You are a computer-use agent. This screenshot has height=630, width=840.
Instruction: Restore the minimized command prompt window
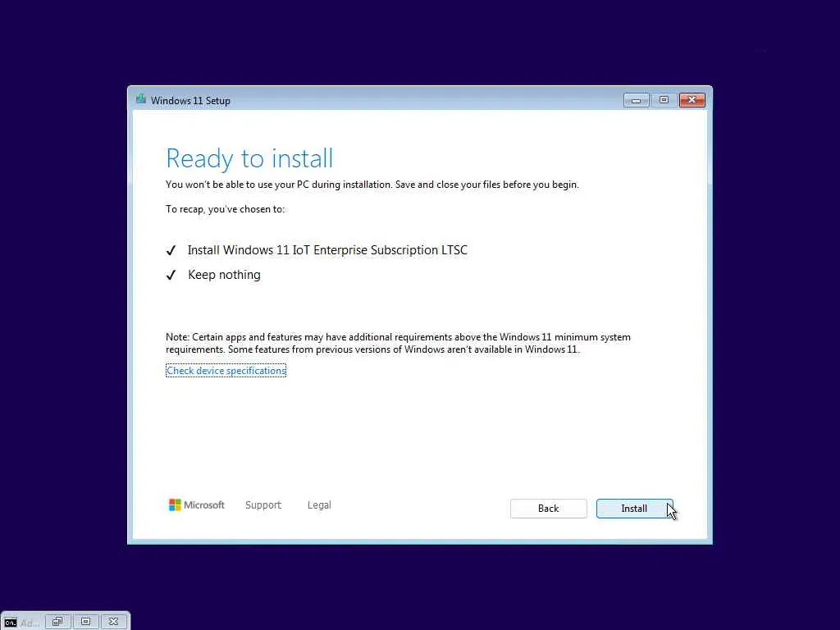[x=58, y=622]
